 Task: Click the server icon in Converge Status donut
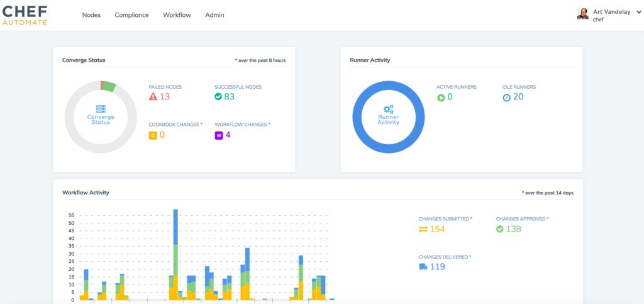101,109
